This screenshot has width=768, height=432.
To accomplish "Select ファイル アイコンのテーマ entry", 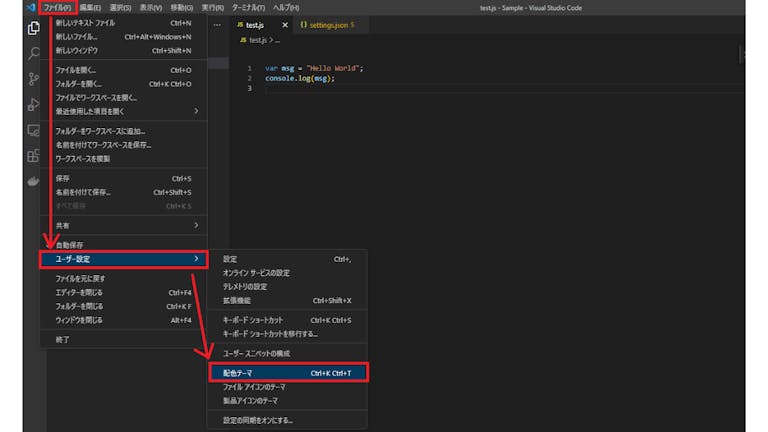I will point(288,387).
